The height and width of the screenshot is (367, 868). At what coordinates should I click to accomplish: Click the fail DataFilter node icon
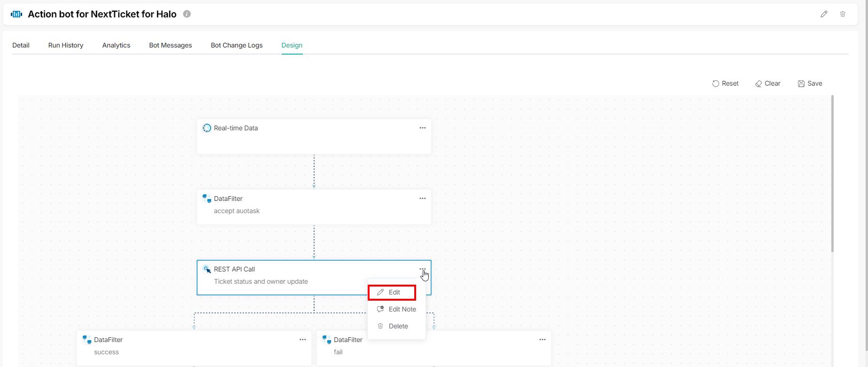click(326, 340)
